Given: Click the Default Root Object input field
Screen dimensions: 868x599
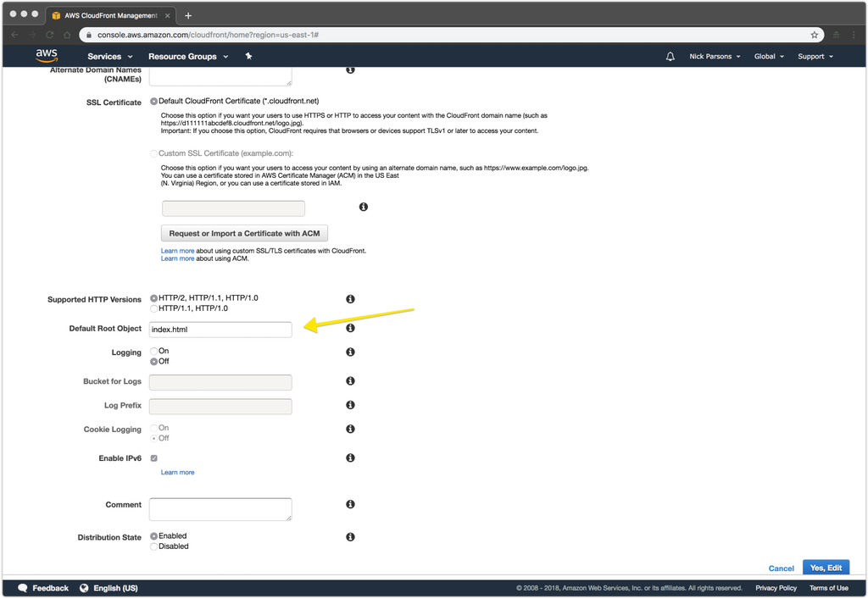Looking at the screenshot, I should pos(220,330).
